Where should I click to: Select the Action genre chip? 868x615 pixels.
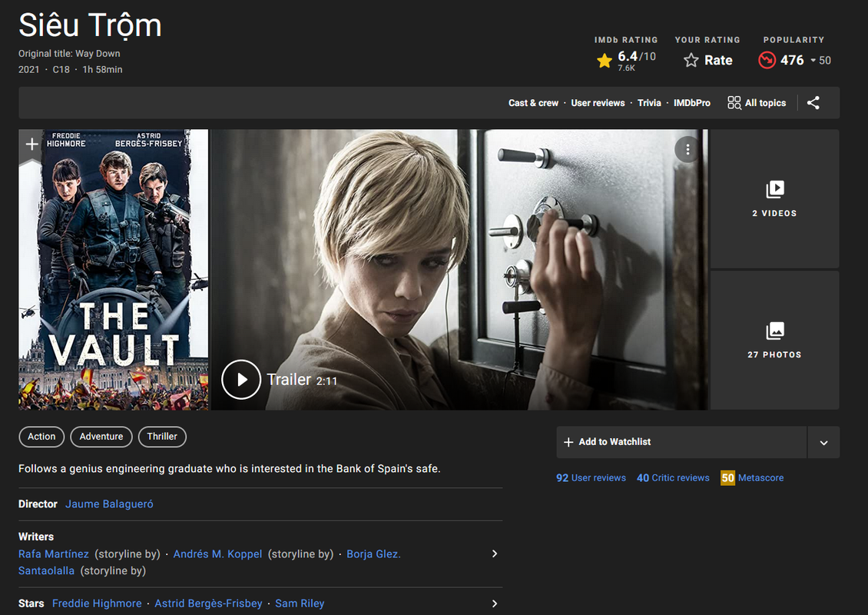(x=41, y=437)
